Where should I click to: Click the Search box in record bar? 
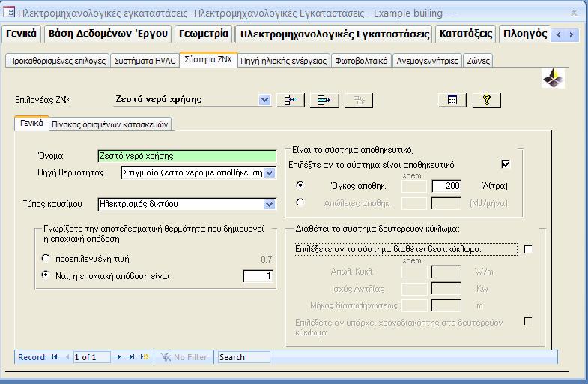(243, 357)
